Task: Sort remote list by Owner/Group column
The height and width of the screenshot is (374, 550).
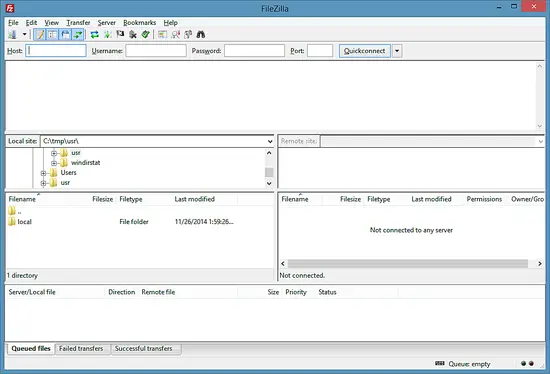Action: coord(527,199)
